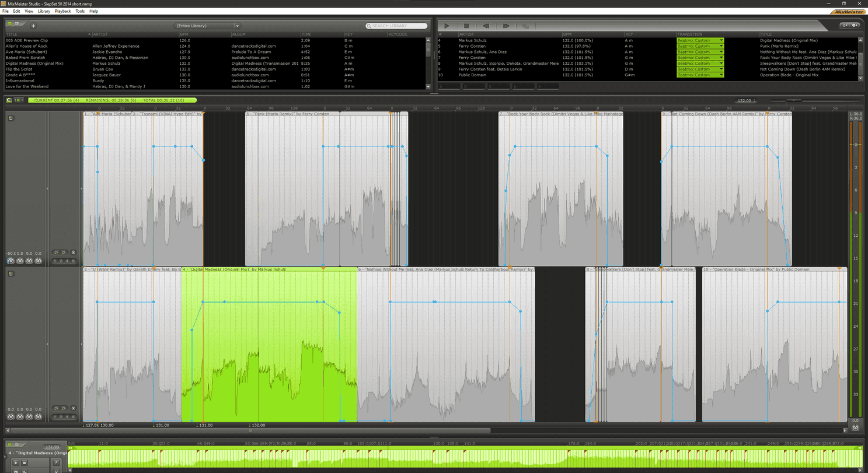Viewport: 868px width, 473px height.
Task: Click the plus icon to add to the library
Action: click(33, 26)
